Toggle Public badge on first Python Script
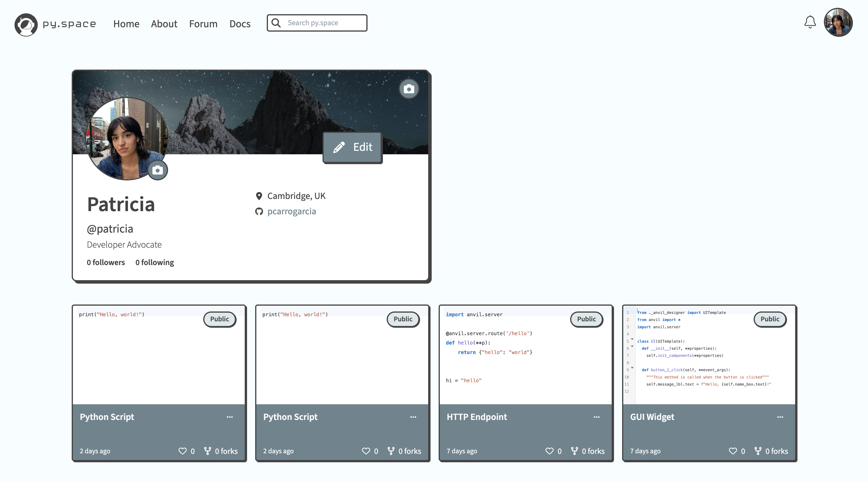The width and height of the screenshot is (868, 482). pos(220,319)
